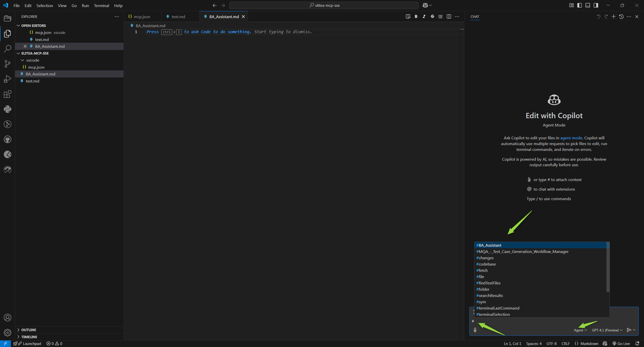Open the Extensions view

coord(7,94)
